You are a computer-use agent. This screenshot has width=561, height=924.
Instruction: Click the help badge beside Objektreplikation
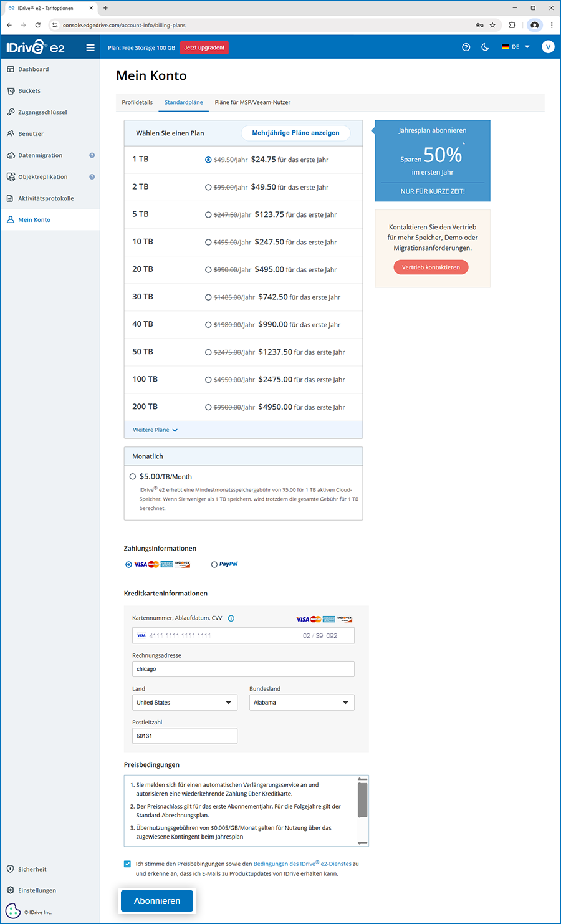tap(92, 177)
